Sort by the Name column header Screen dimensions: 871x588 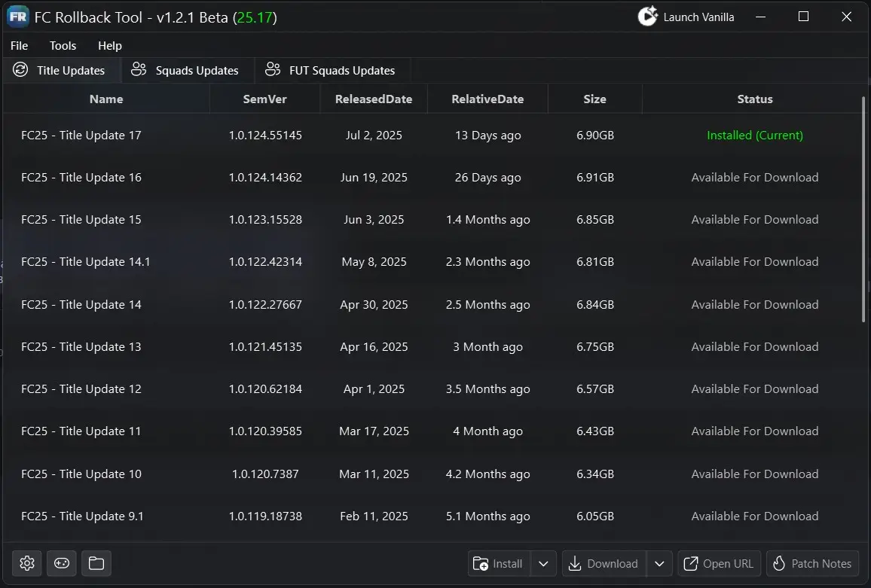106,99
